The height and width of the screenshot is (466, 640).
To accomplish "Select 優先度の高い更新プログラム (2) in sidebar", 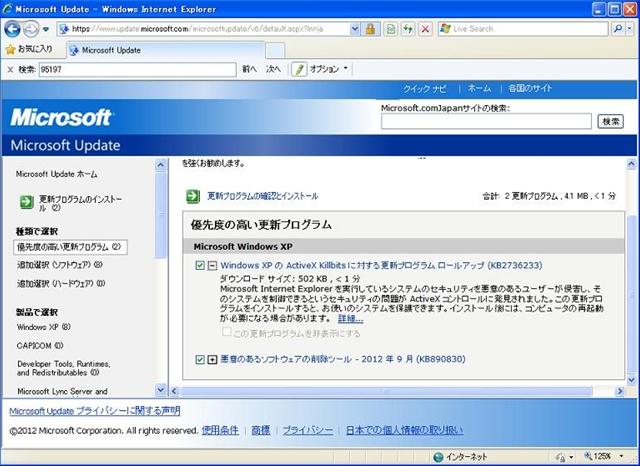I will point(70,247).
